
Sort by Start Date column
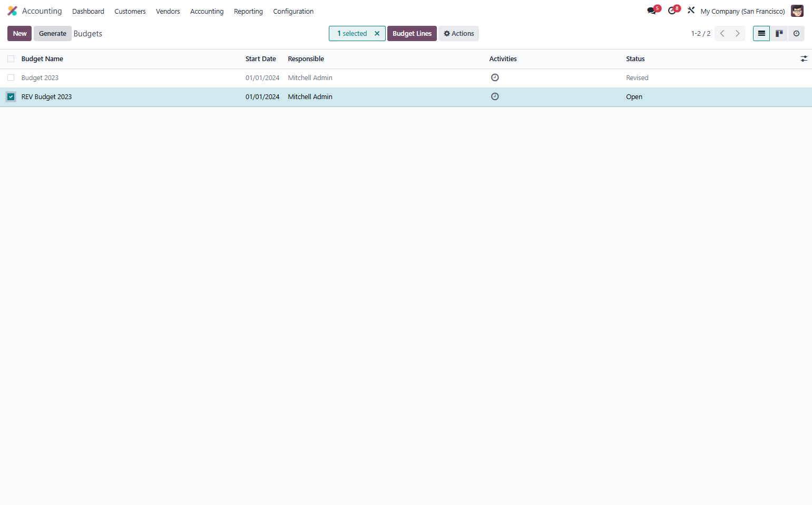pos(261,59)
